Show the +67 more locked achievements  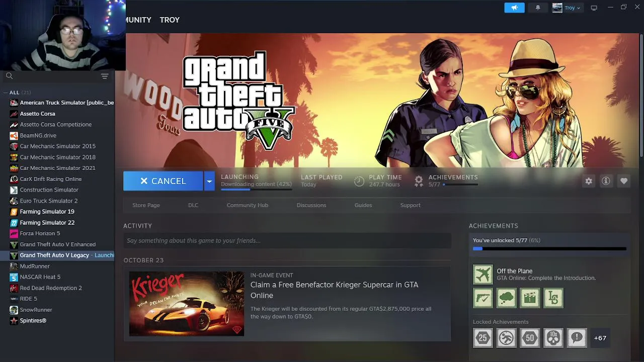[600, 338]
